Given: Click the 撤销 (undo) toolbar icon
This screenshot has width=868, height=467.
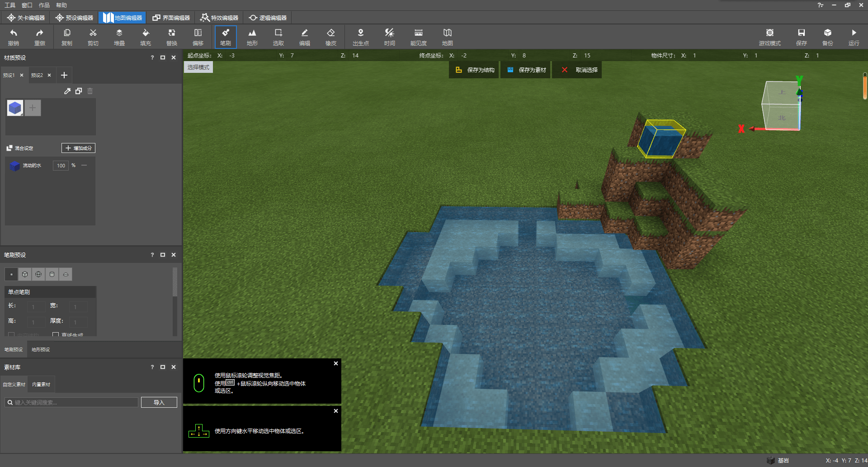Looking at the screenshot, I should coord(14,37).
